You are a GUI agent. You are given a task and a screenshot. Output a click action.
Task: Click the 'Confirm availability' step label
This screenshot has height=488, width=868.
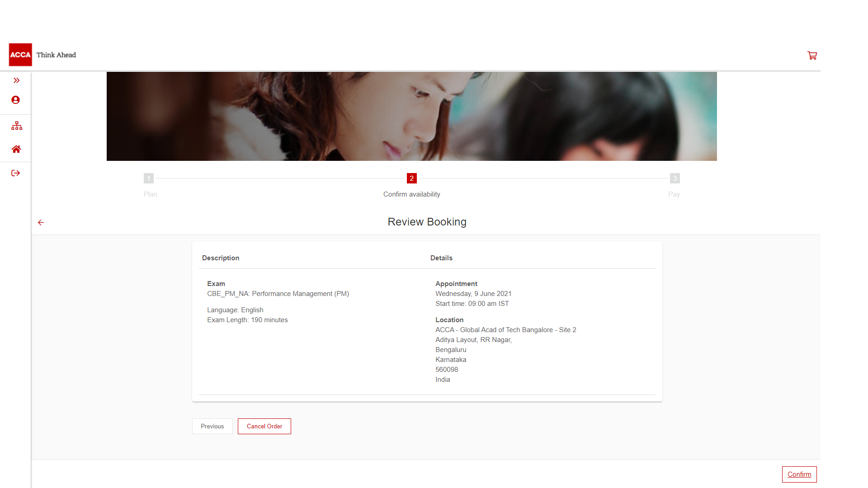click(411, 194)
